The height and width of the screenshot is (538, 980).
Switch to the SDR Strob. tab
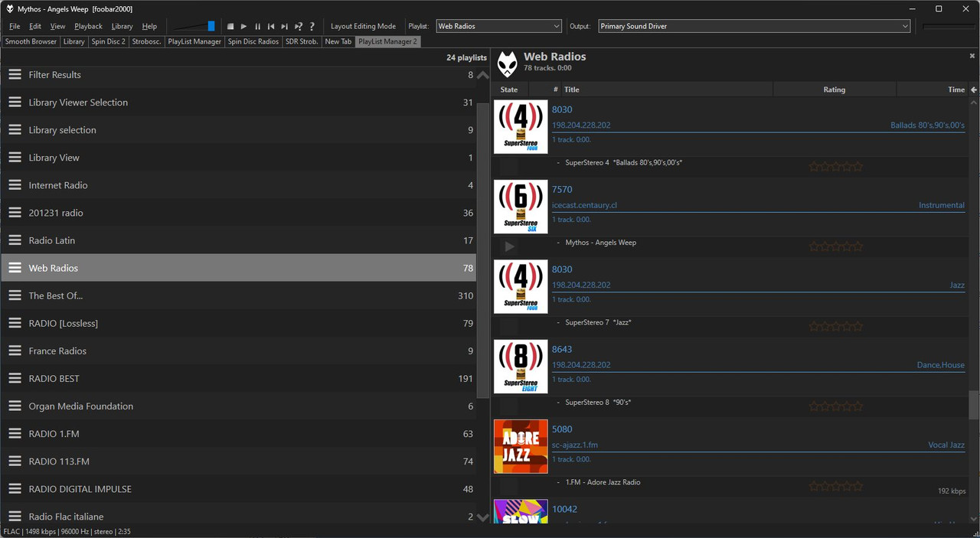coord(302,41)
